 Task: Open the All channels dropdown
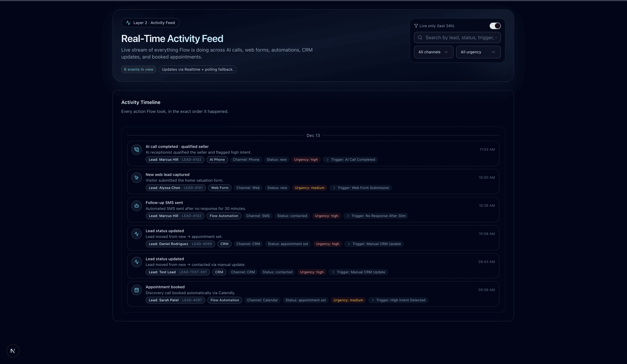[x=433, y=52]
